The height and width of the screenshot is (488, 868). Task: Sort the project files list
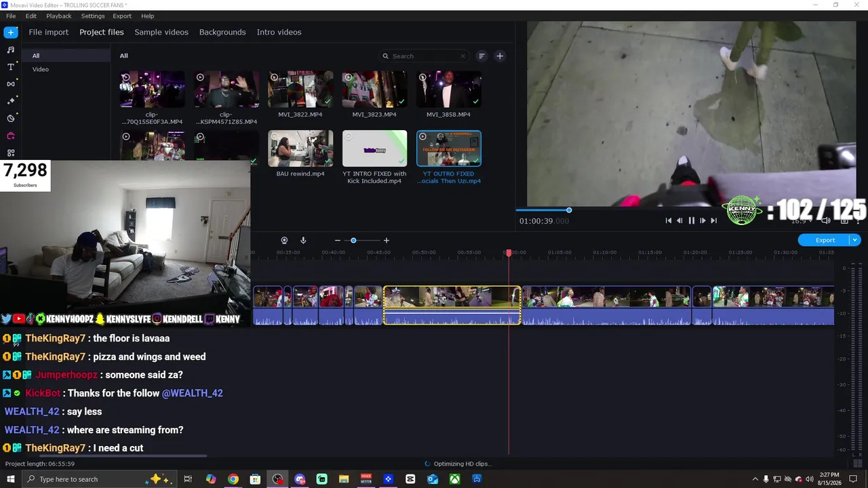point(481,56)
